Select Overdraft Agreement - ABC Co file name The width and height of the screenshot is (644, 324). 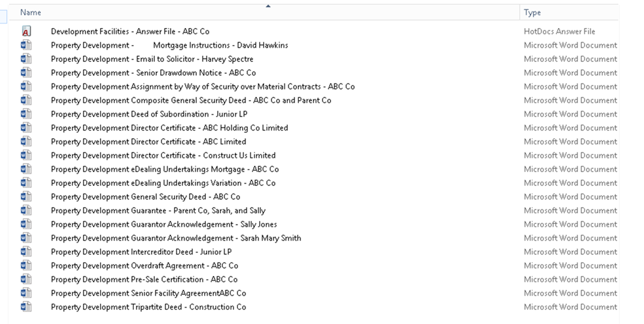[144, 266]
